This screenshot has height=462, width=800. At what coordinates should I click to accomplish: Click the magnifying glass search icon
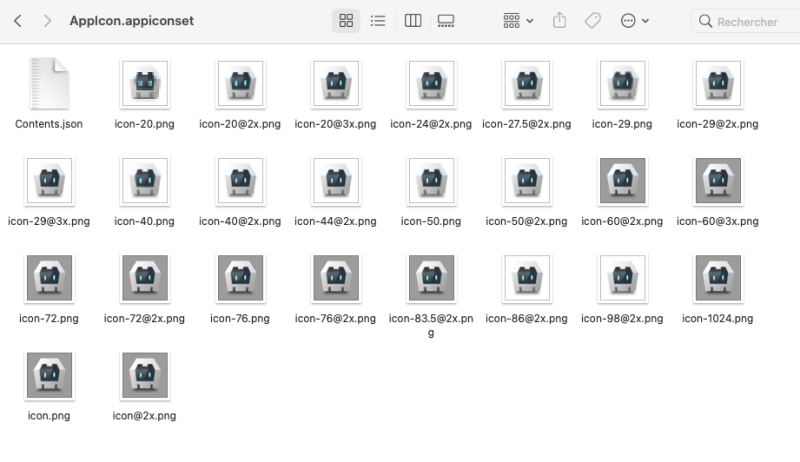(706, 21)
